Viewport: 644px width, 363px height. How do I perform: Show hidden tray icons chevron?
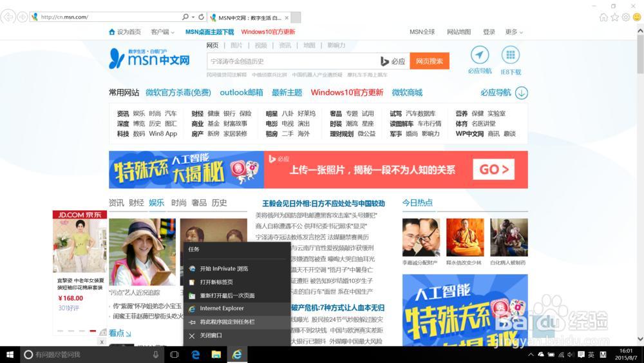[x=531, y=355]
